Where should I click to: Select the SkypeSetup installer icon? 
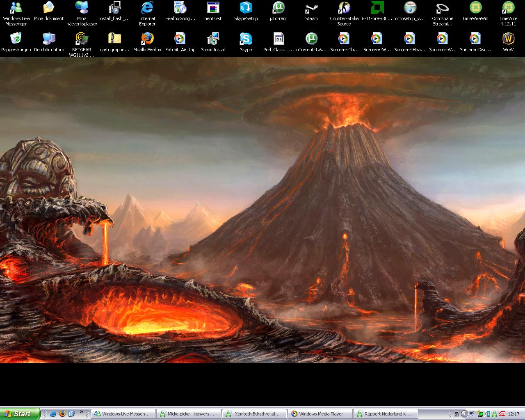point(246,11)
